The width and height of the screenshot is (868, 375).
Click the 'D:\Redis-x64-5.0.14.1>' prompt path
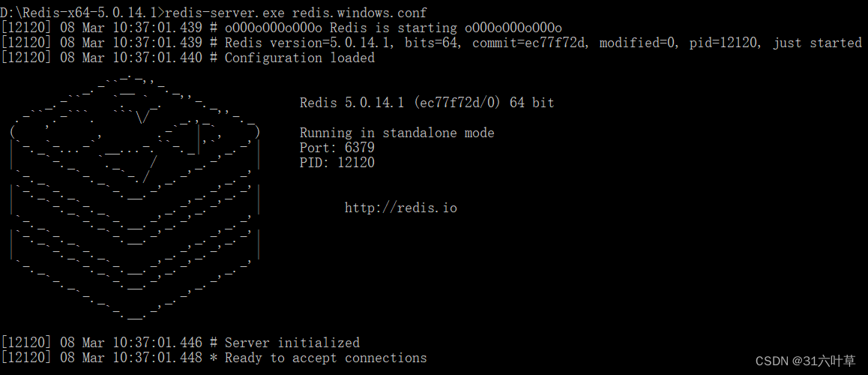pos(82,13)
